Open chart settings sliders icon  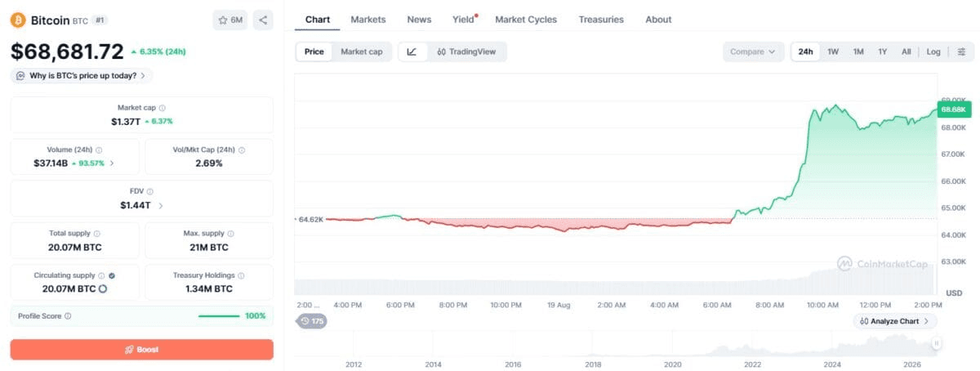click(x=961, y=51)
